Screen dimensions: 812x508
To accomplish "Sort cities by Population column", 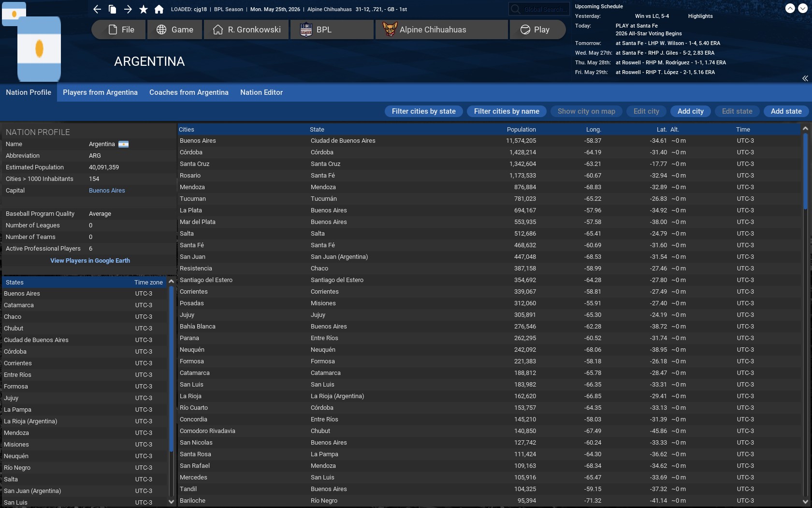I will [x=521, y=130].
